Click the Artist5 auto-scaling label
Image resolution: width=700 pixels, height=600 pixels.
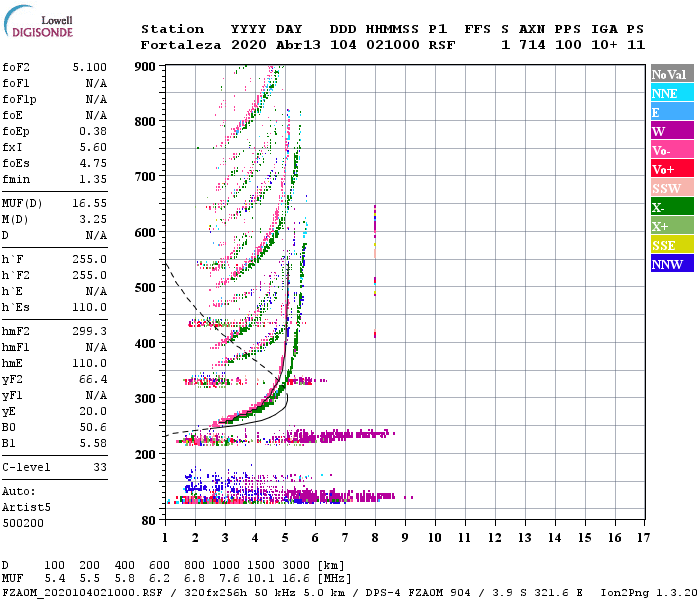(x=26, y=508)
